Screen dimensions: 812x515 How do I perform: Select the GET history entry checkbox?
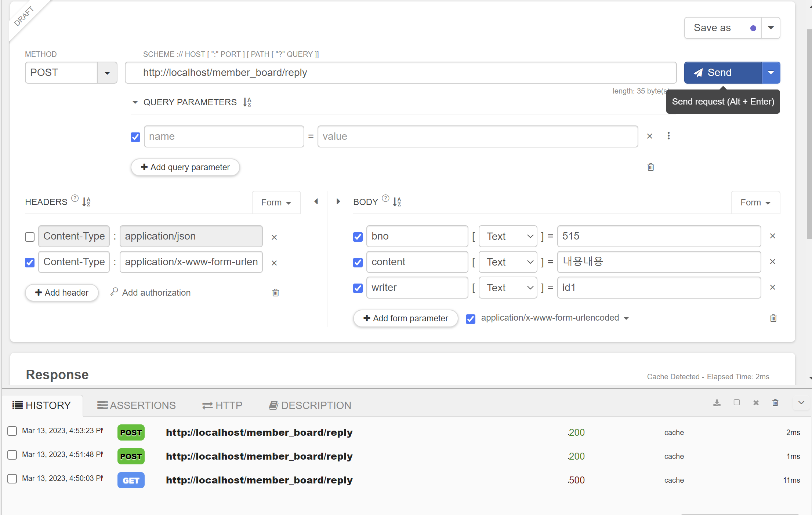click(12, 479)
